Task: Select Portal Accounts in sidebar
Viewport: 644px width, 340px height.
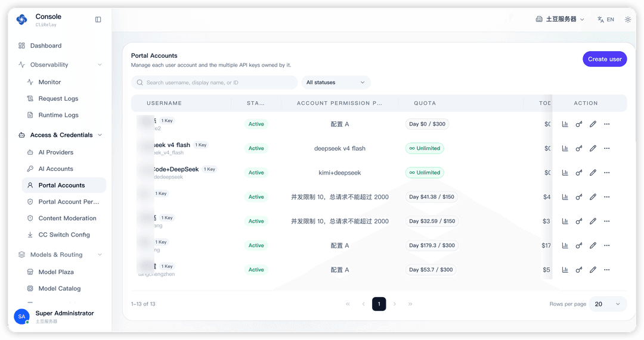Action: click(x=64, y=185)
